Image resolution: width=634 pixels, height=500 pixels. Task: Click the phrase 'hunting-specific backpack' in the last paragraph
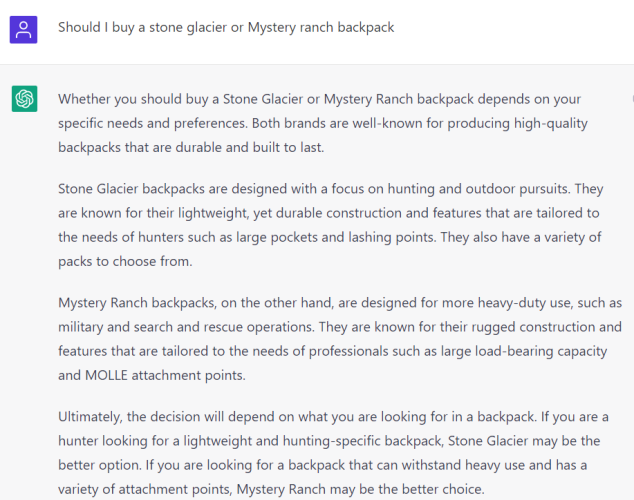pos(363,441)
